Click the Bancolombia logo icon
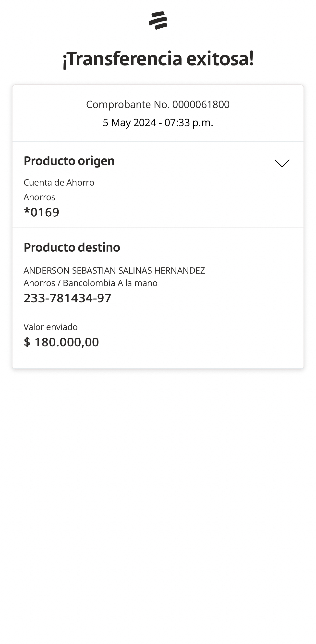Screen dimensions: 316x644 (x=158, y=20)
